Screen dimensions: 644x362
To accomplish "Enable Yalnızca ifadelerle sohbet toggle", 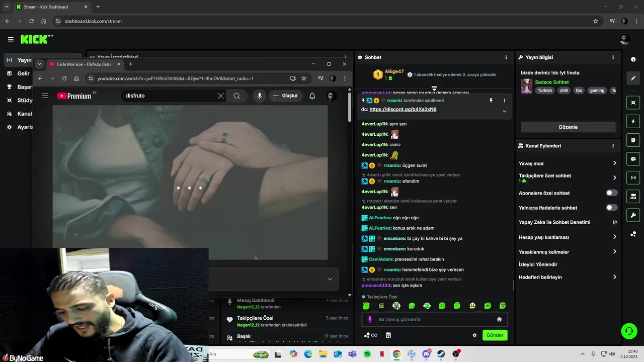I will click(611, 208).
